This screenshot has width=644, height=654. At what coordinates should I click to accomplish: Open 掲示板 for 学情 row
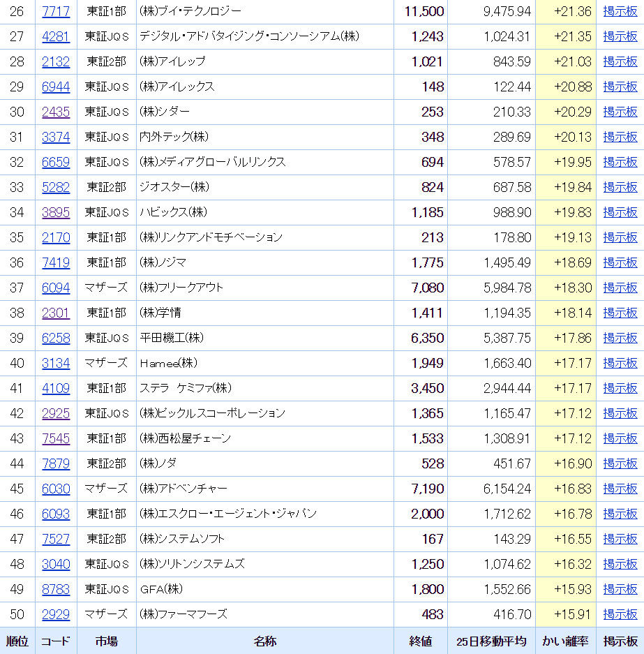pos(620,313)
